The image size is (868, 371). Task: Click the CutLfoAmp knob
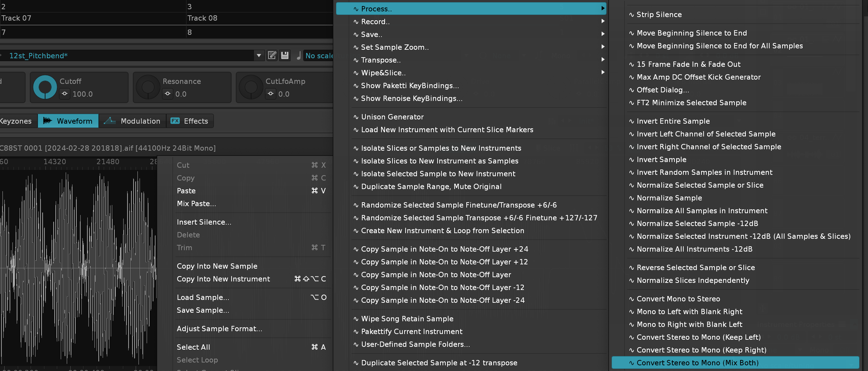pos(251,87)
